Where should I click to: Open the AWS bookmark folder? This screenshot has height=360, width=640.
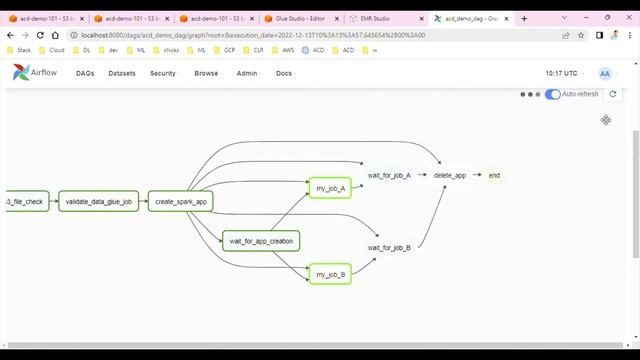point(283,50)
